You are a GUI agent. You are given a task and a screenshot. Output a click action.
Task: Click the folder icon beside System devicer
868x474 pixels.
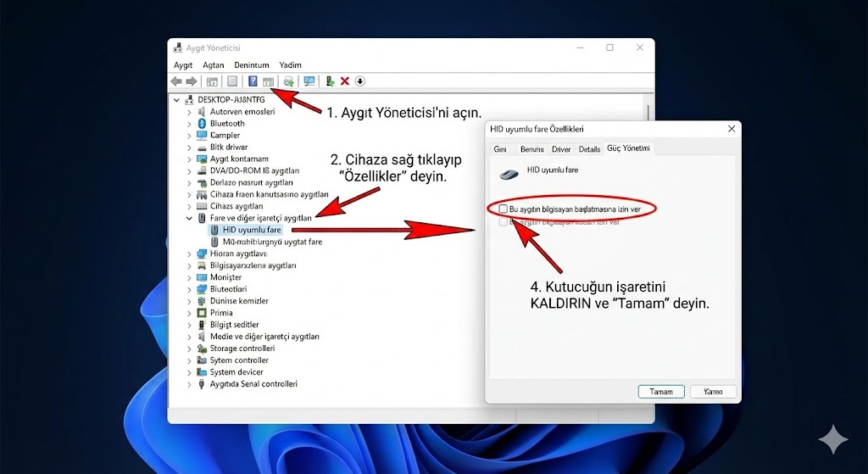pos(202,372)
